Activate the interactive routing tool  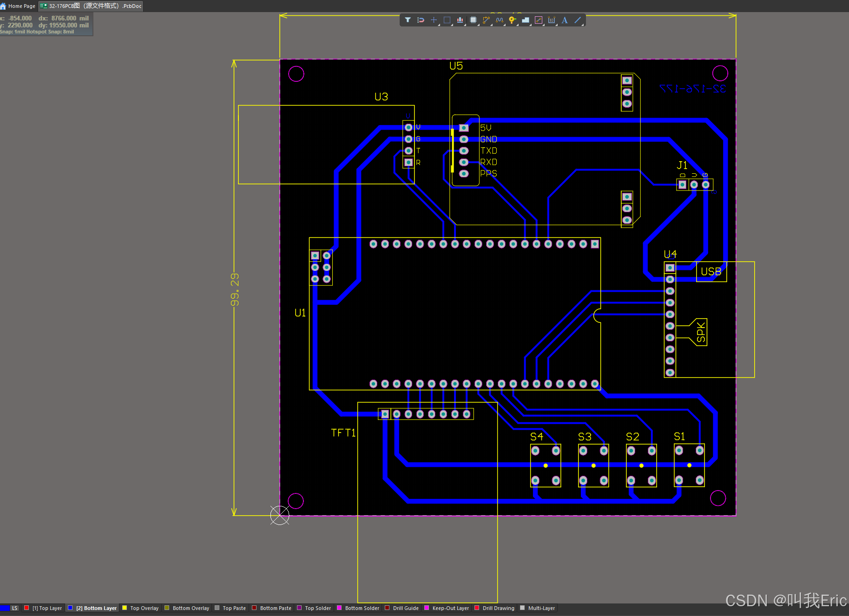tap(486, 20)
